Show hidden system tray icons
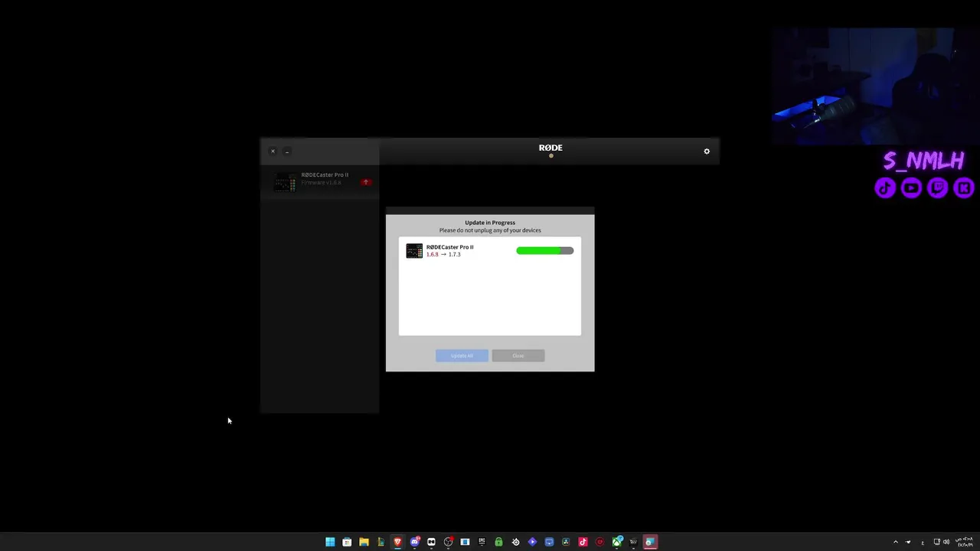The width and height of the screenshot is (980, 551). tap(896, 542)
